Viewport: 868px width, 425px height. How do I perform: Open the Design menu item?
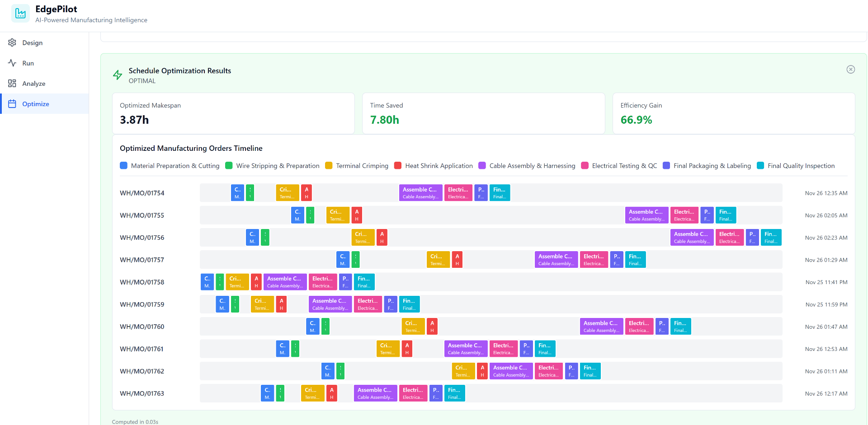tap(44, 42)
